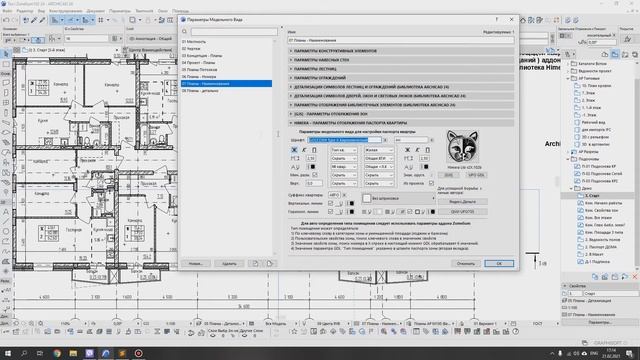The width and height of the screenshot is (640, 360).
Task: Click the import icon next to Удалить button
Action: (256, 263)
